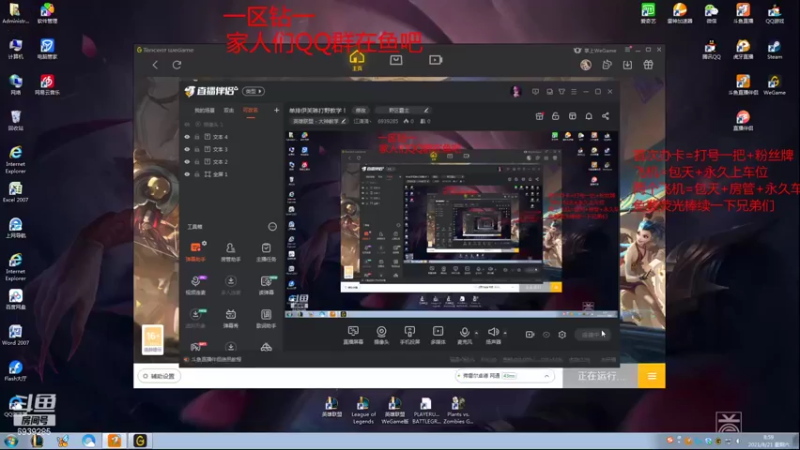
Task: Click the start streaming pill button
Action: (593, 335)
